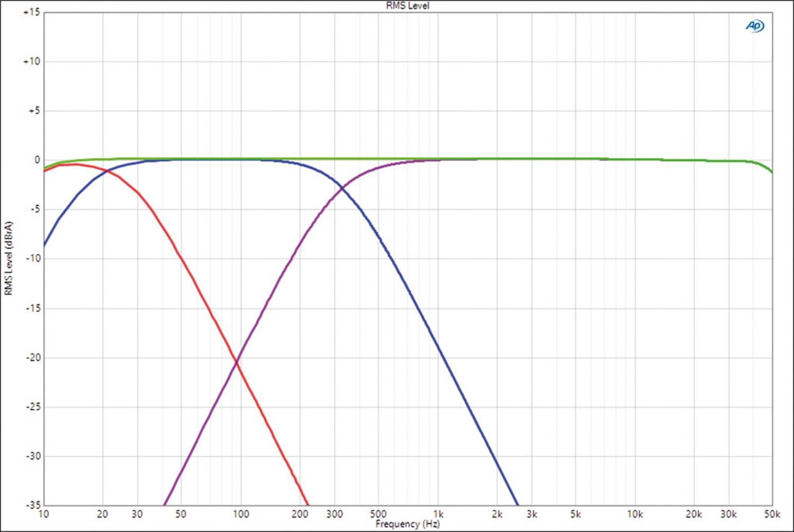Click the "+10" Y-axis value
The height and width of the screenshot is (532, 794).
pos(31,61)
